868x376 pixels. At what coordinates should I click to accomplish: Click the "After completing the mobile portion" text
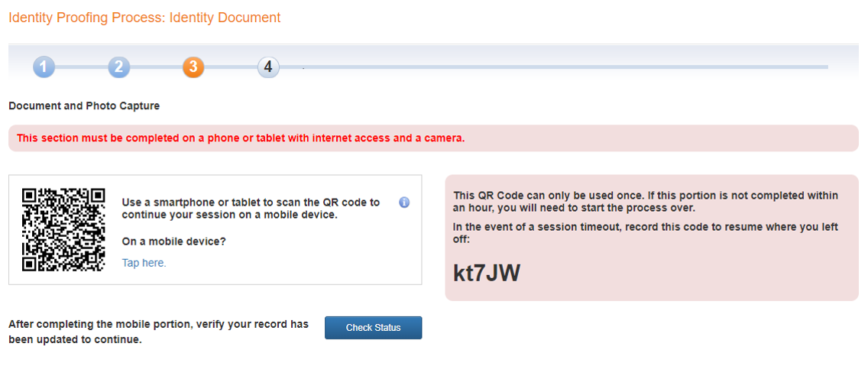tap(158, 332)
